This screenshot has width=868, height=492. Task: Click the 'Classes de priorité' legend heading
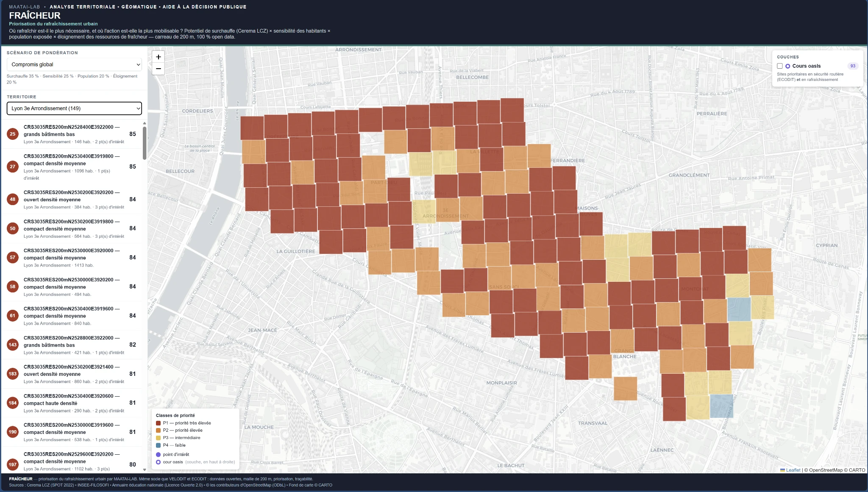(x=175, y=415)
